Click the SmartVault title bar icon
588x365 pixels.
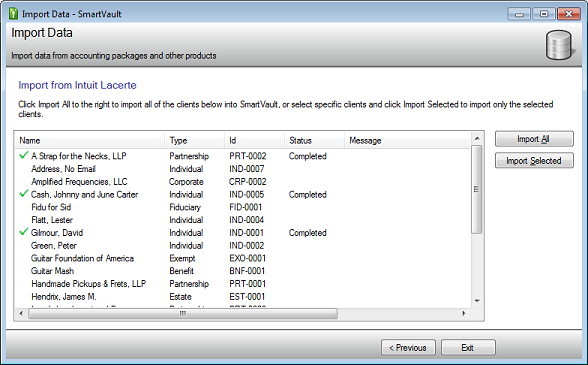click(14, 14)
